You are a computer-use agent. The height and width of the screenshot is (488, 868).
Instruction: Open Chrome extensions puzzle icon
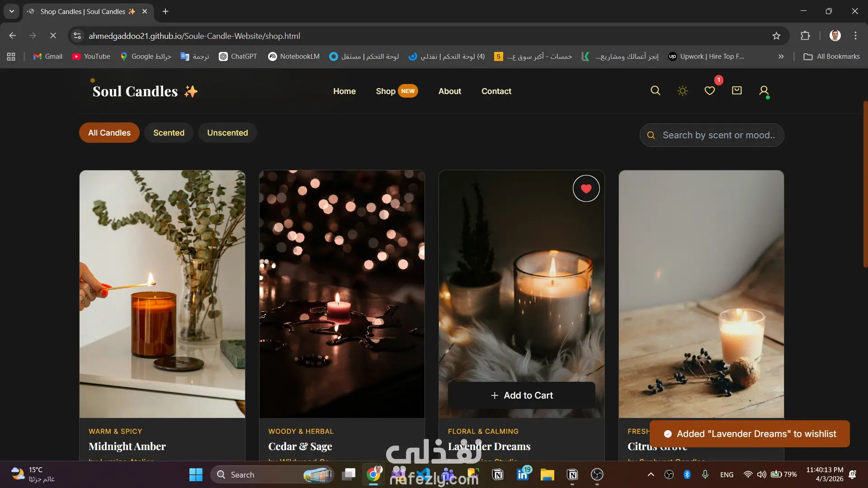click(x=805, y=36)
